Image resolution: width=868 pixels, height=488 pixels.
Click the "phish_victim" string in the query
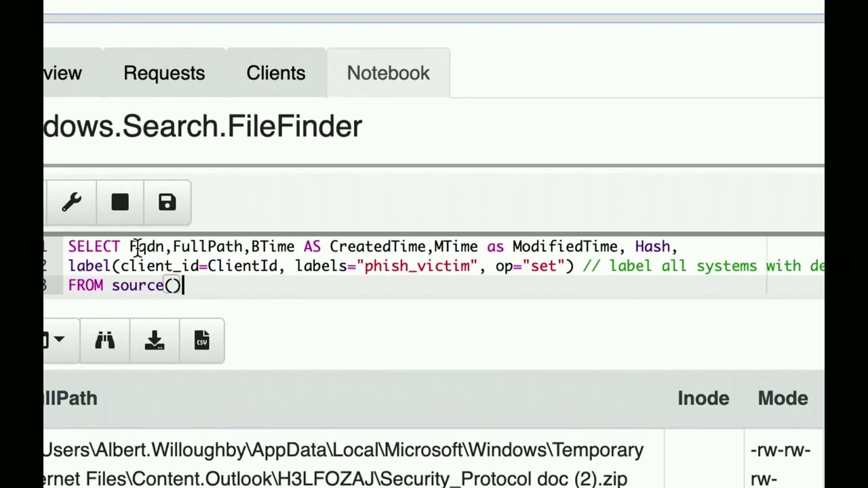416,266
